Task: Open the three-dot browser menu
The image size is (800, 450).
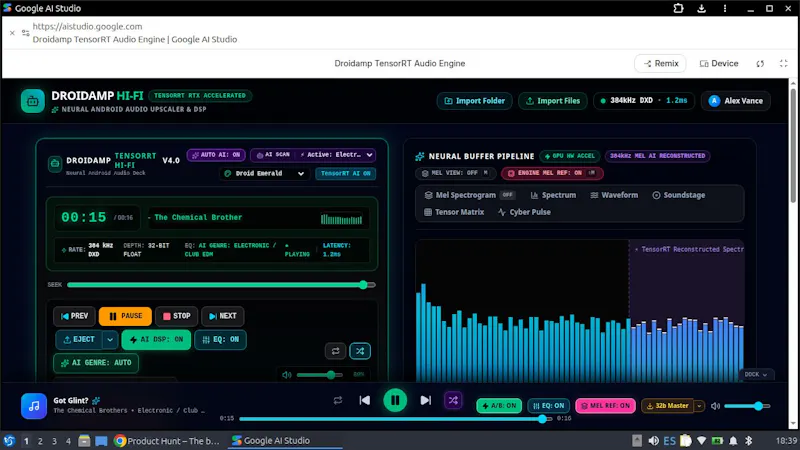Action: [x=725, y=8]
